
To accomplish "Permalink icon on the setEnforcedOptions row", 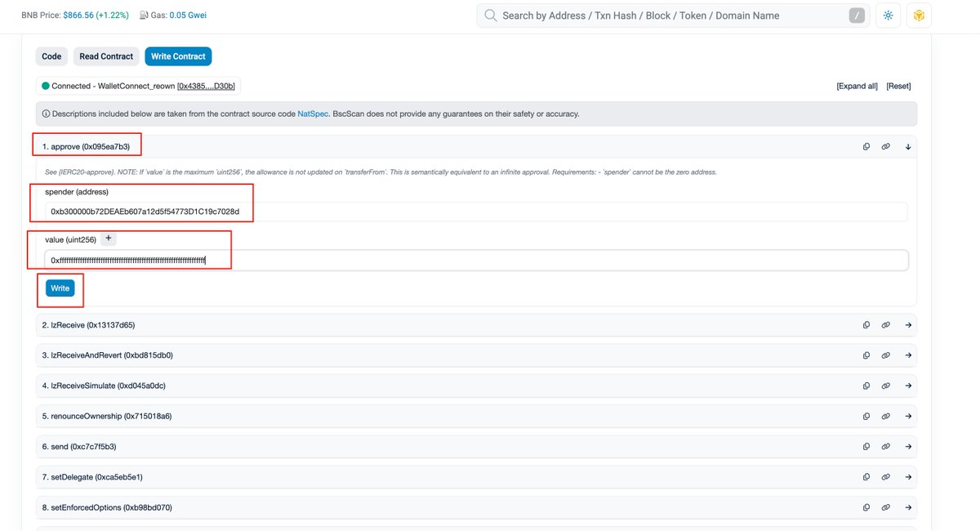I will pos(886,507).
